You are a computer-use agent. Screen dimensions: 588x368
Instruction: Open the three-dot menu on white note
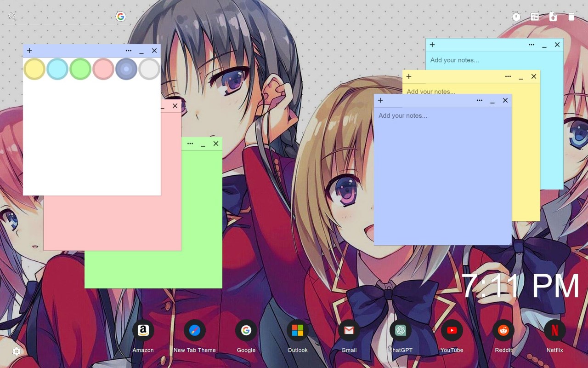point(129,51)
